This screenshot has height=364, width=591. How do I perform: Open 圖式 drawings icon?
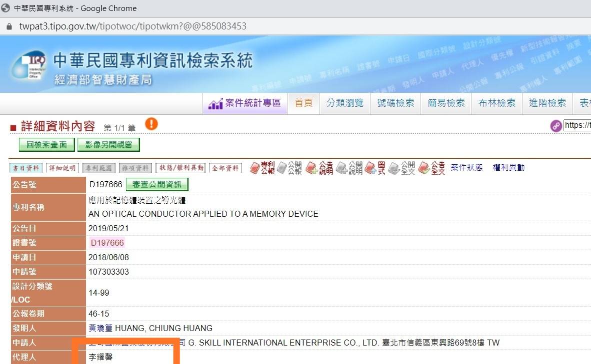375,168
